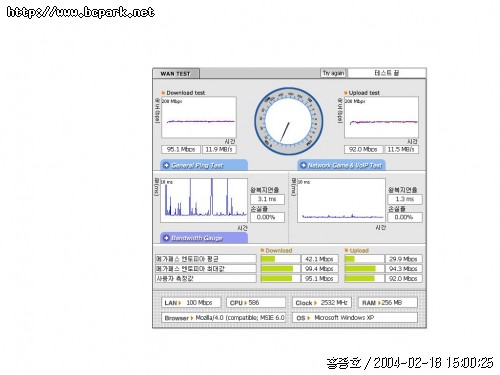Screen dimensions: 500x375
Task: Click the 94.3 Mbps upload progress bar
Action: coord(364,269)
